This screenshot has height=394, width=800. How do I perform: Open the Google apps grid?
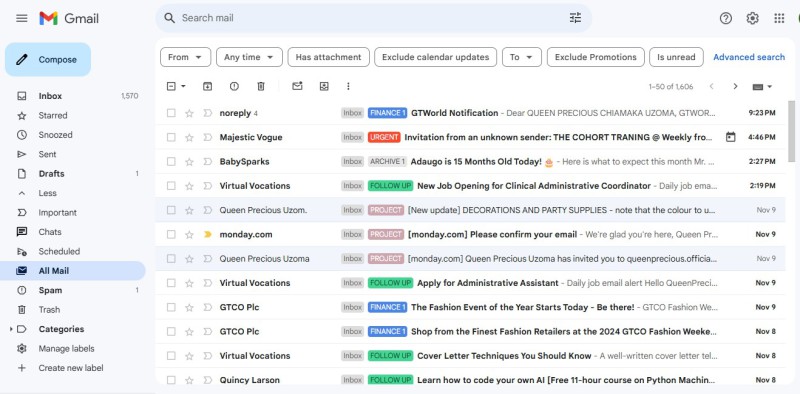pos(779,18)
